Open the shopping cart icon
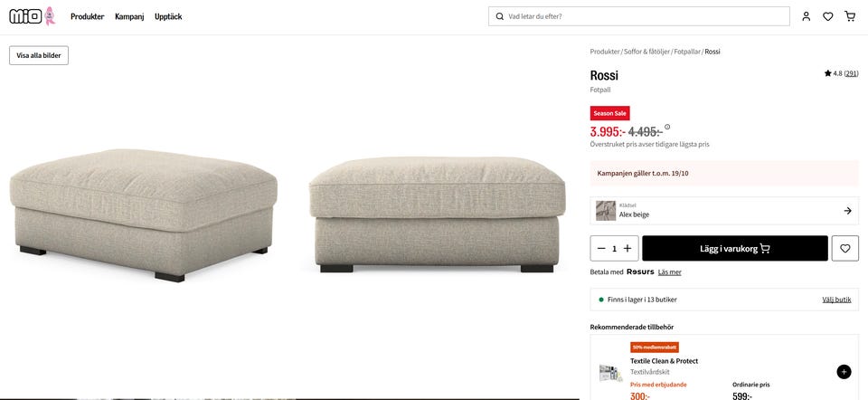Screen dimensions: 868x400 850,16
